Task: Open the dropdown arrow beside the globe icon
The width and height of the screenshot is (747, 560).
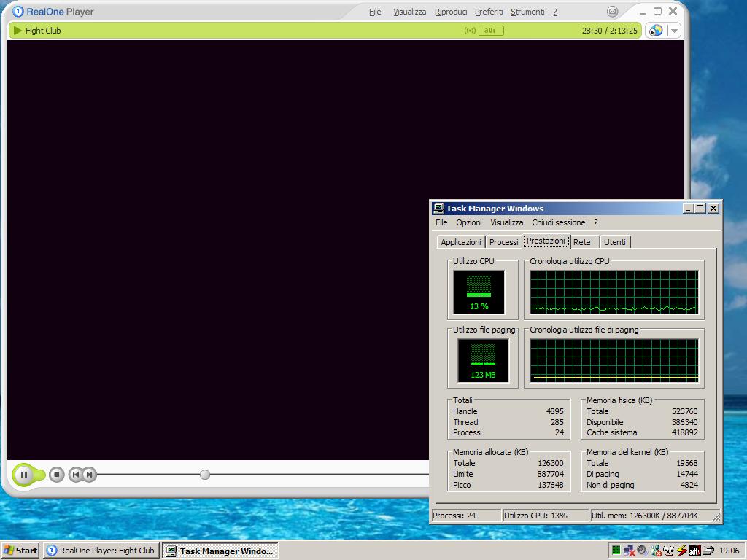Action: point(674,31)
